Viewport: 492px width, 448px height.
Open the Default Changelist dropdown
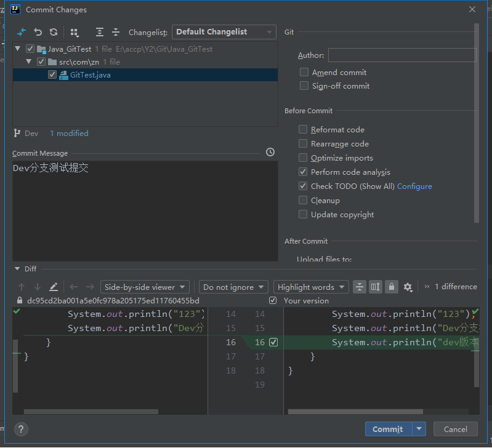224,32
